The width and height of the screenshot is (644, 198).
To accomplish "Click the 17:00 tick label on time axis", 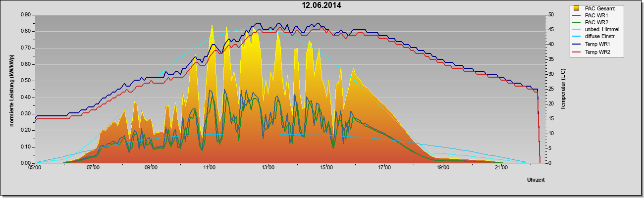I will pos(384,168).
